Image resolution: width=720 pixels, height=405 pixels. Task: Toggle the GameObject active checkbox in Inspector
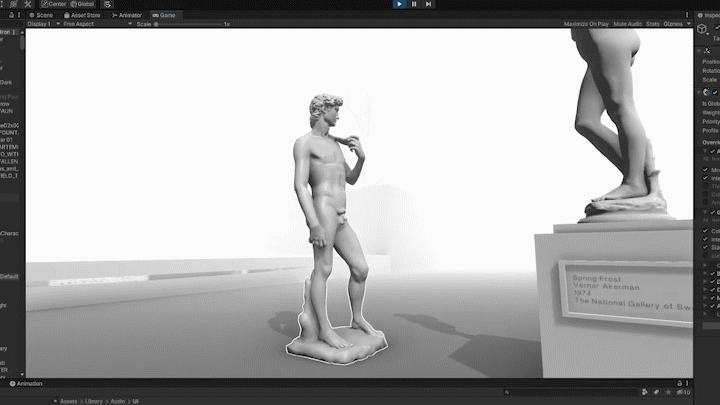(x=717, y=27)
